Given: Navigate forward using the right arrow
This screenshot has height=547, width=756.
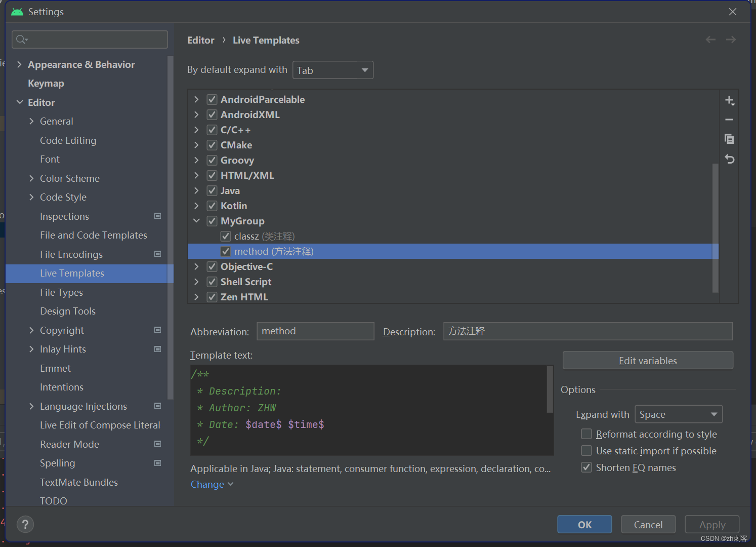Looking at the screenshot, I should click(x=731, y=40).
